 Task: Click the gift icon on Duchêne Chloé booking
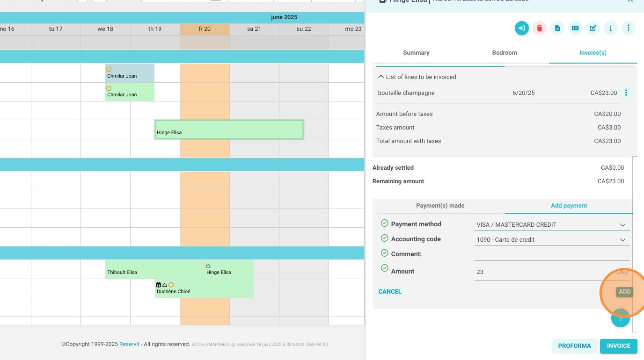[158, 284]
